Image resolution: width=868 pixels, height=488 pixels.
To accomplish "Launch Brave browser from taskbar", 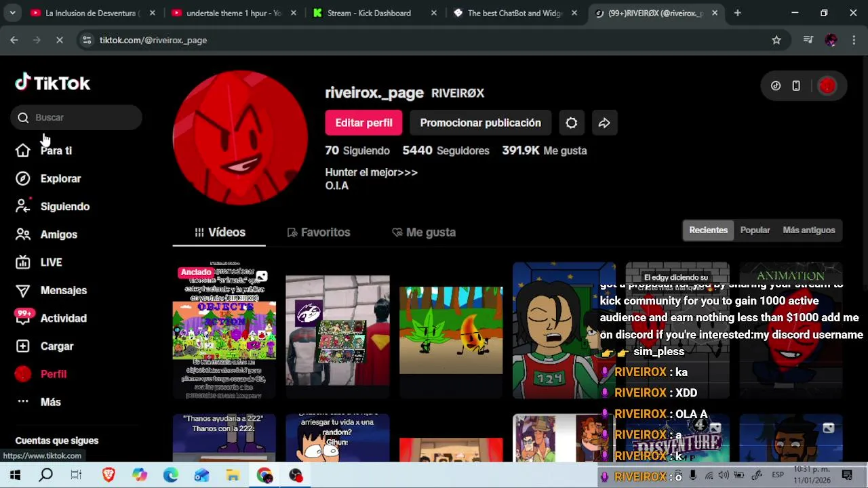I will pos(108,475).
